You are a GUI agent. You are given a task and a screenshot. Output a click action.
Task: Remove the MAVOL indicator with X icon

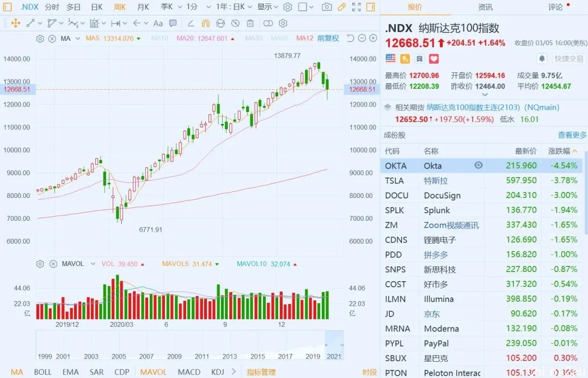pos(53,264)
